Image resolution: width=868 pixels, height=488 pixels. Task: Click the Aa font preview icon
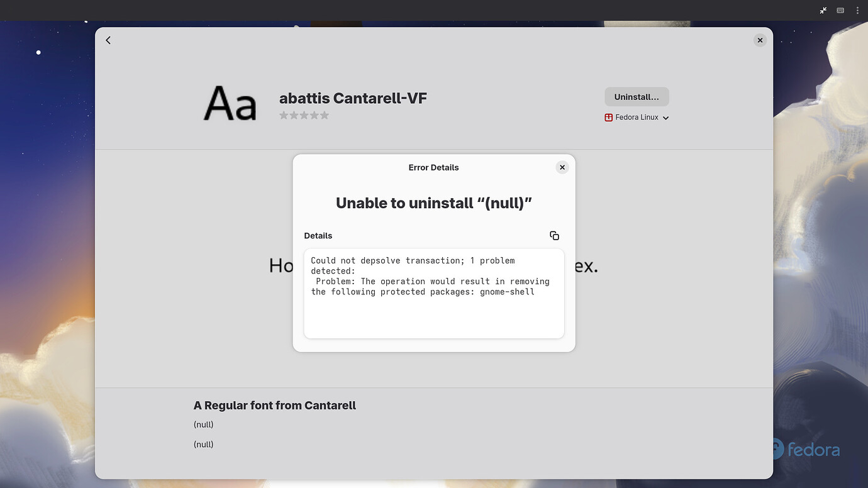click(x=230, y=103)
